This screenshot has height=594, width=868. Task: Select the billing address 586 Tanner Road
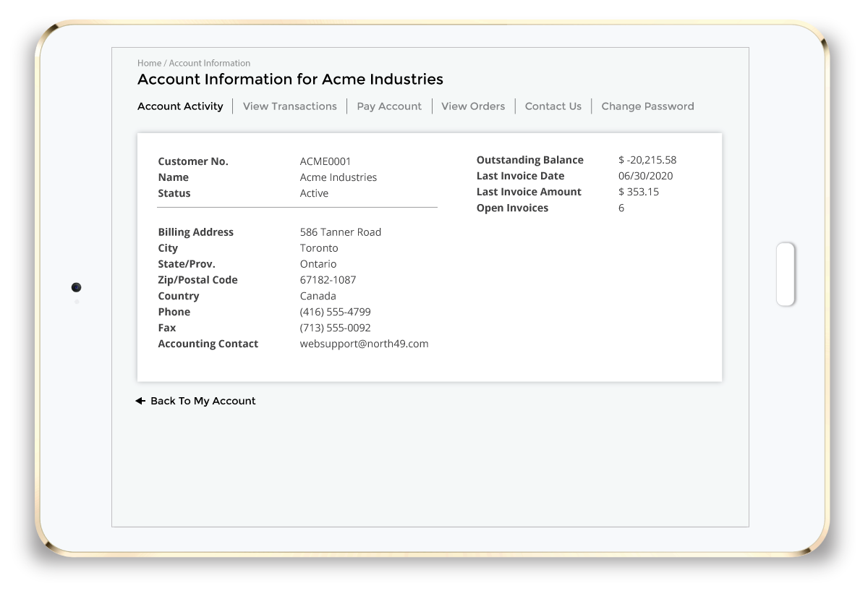(341, 232)
